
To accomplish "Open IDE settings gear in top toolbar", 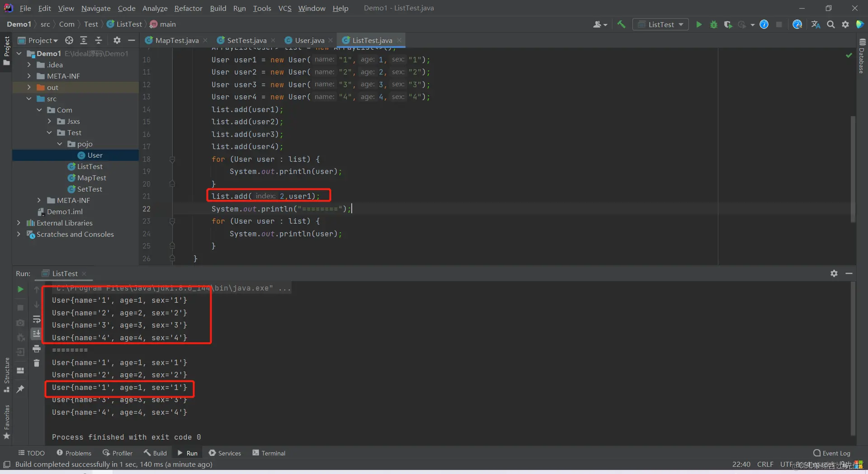I will 845,24.
